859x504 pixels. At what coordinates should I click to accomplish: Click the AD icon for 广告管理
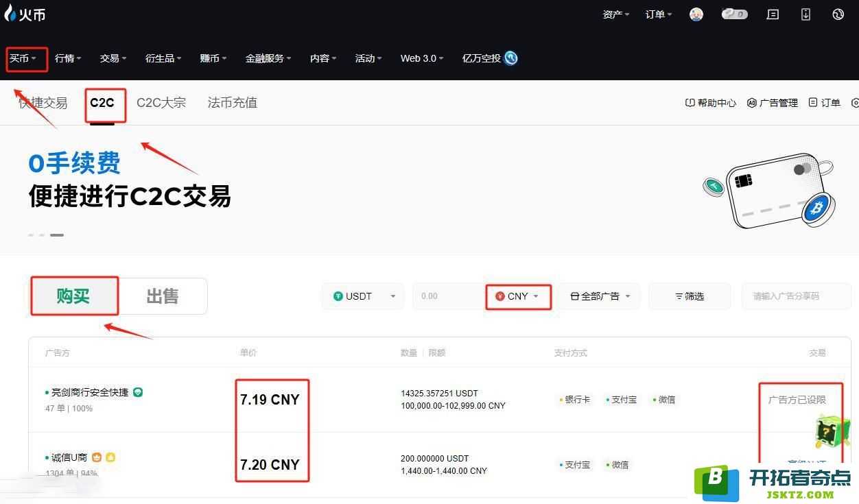pos(751,103)
